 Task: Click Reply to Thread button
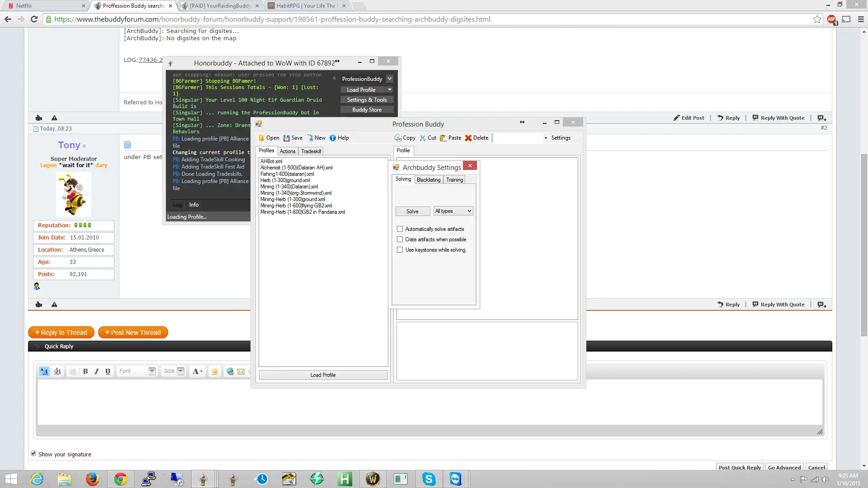[61, 333]
